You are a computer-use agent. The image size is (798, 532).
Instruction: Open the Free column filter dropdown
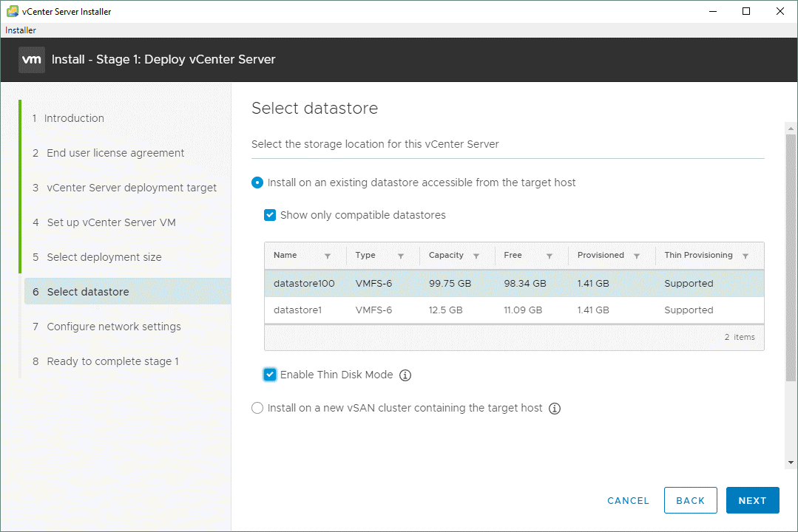coord(551,255)
